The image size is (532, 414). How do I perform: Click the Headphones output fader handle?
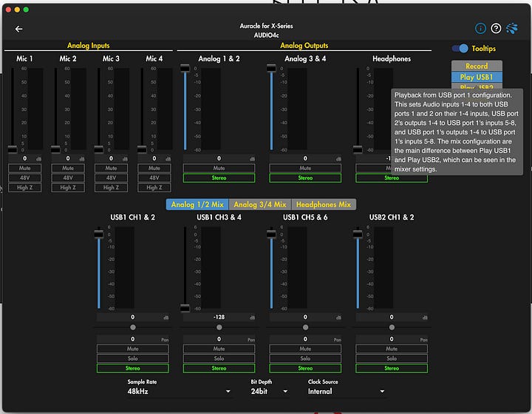(358, 149)
